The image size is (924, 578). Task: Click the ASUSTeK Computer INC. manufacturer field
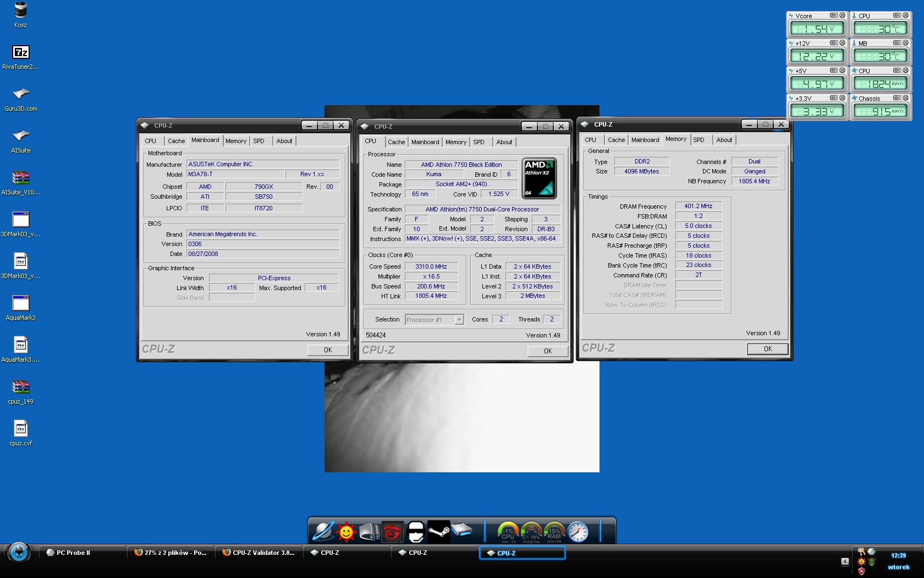pyautogui.click(x=263, y=164)
